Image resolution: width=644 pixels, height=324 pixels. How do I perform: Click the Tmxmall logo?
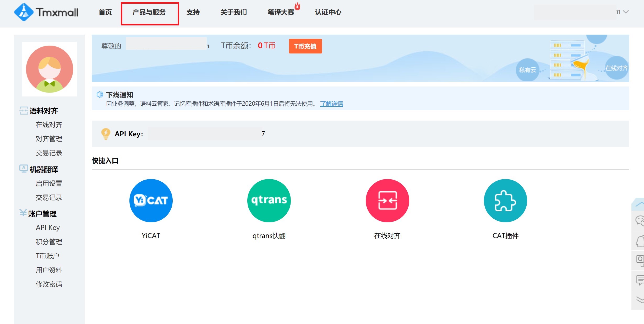46,12
